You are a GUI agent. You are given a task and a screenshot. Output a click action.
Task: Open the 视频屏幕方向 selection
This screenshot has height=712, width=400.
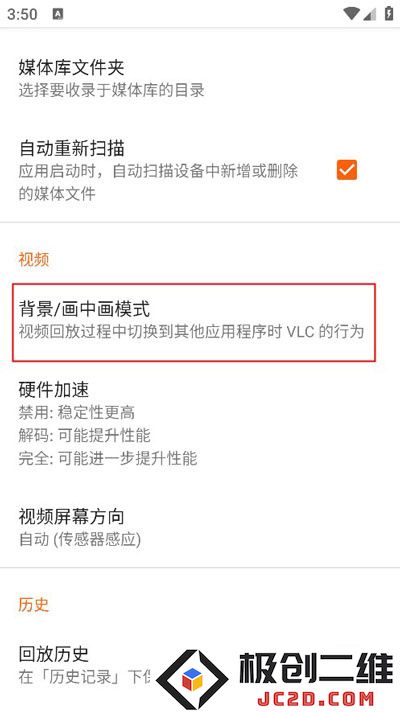click(x=200, y=527)
